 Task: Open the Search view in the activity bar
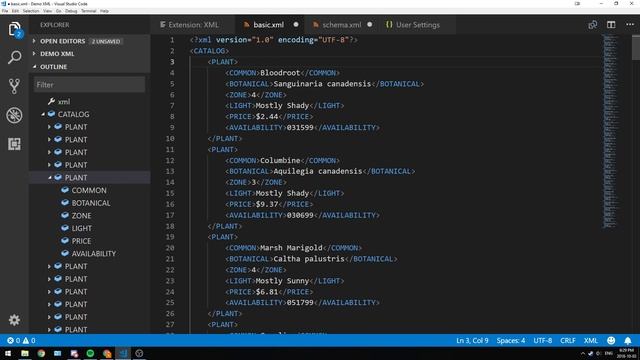pos(14,57)
